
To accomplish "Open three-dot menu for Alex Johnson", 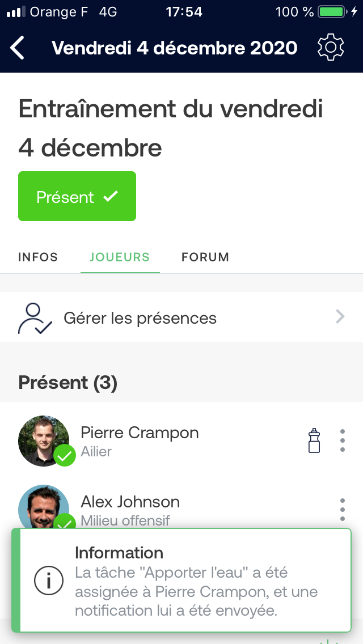I will tap(343, 510).
